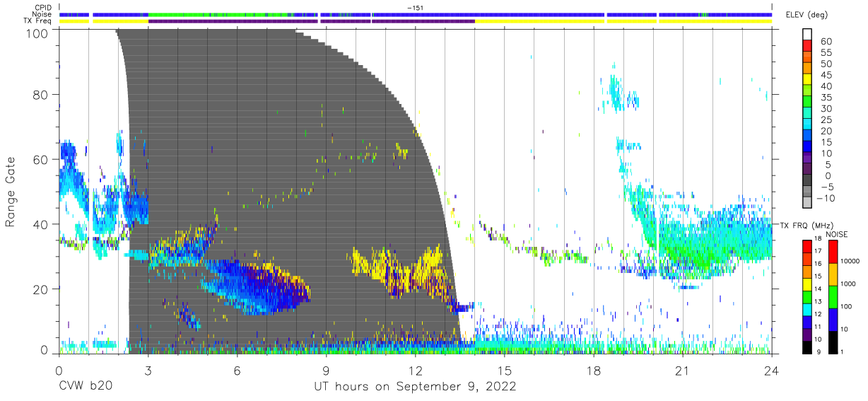Click the "CVW b20" label
The image size is (868, 401).
click(86, 387)
